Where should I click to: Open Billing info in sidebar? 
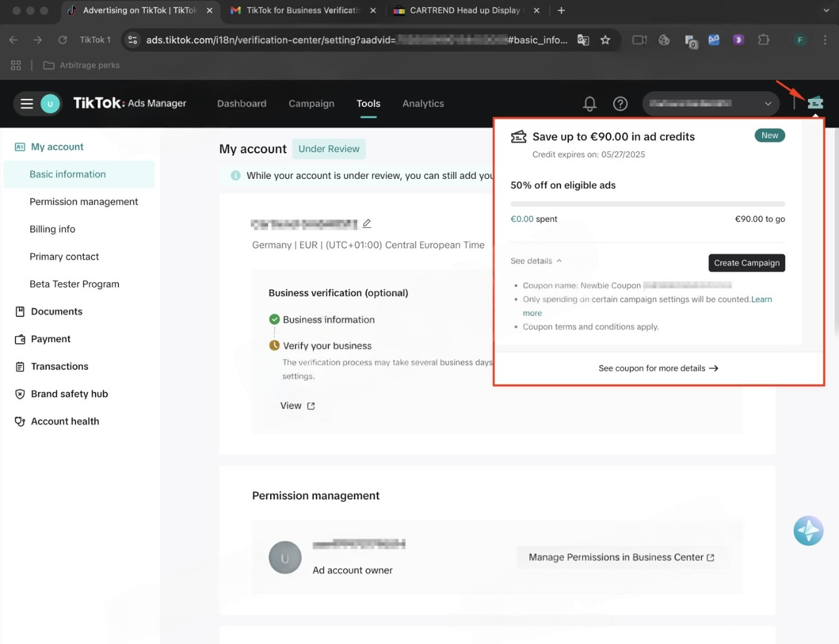52,229
